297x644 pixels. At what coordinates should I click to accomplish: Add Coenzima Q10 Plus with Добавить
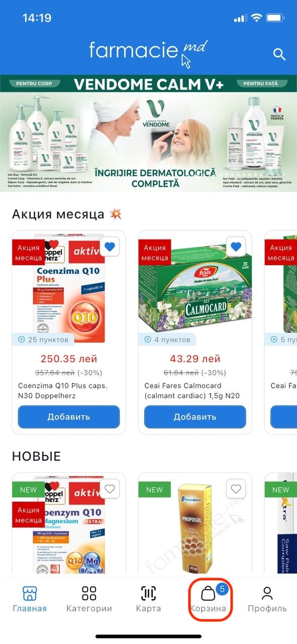(69, 417)
